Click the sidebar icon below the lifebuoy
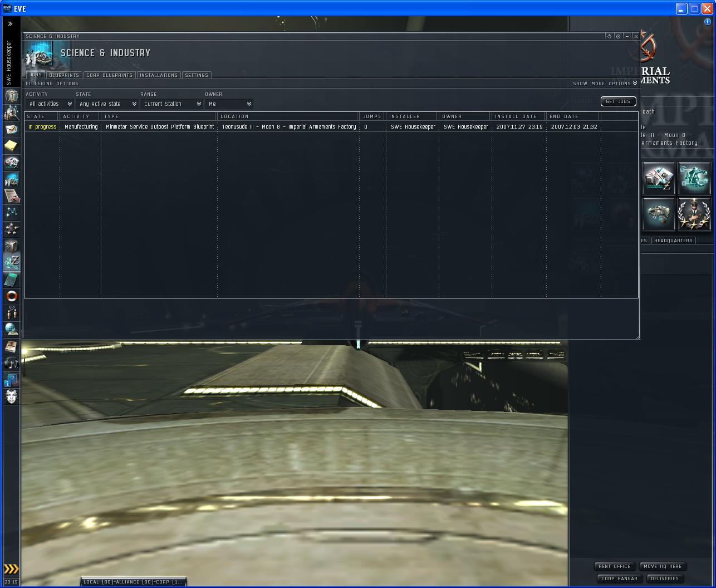716x588 pixels. click(x=12, y=313)
